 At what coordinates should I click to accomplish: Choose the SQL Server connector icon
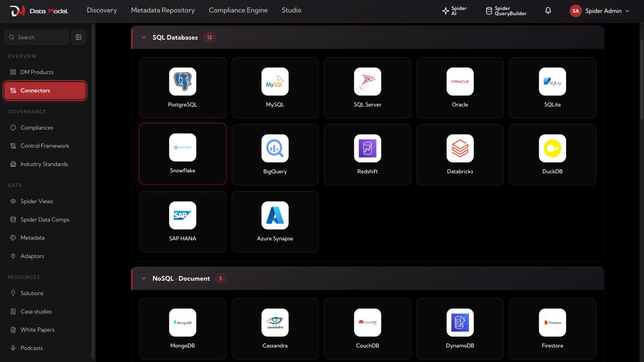367,81
